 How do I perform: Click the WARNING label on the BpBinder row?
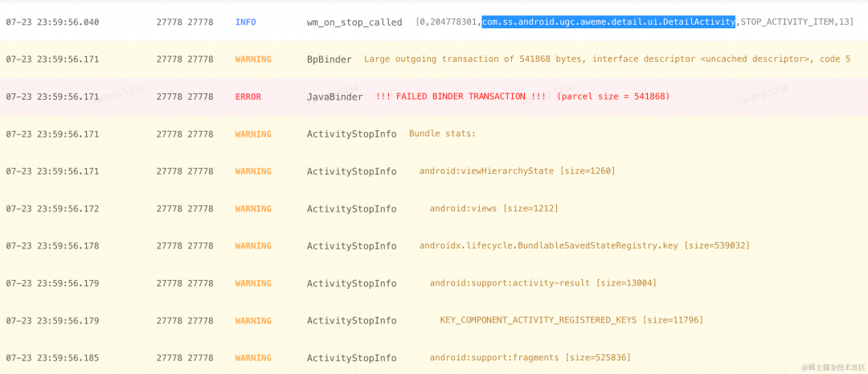point(253,60)
